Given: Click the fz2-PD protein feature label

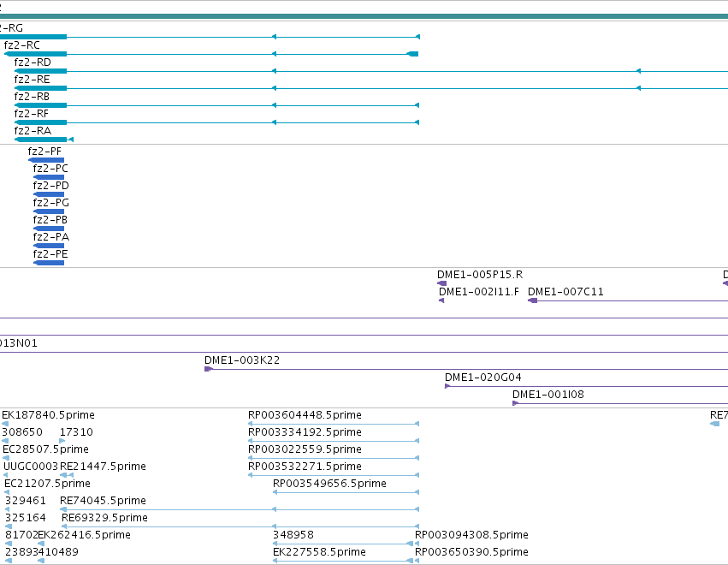Looking at the screenshot, I should pyautogui.click(x=51, y=186).
